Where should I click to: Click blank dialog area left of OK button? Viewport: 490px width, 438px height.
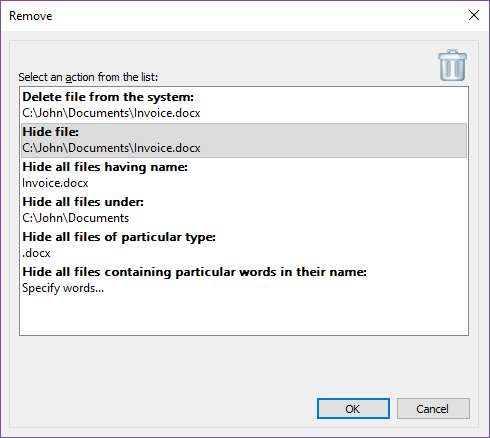click(x=163, y=409)
